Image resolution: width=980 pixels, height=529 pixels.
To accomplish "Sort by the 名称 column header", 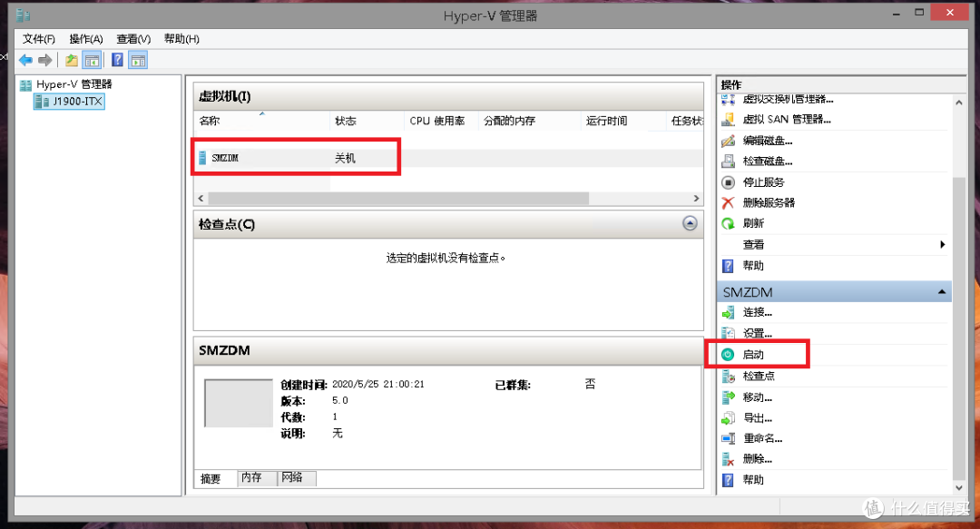I will tap(262, 121).
